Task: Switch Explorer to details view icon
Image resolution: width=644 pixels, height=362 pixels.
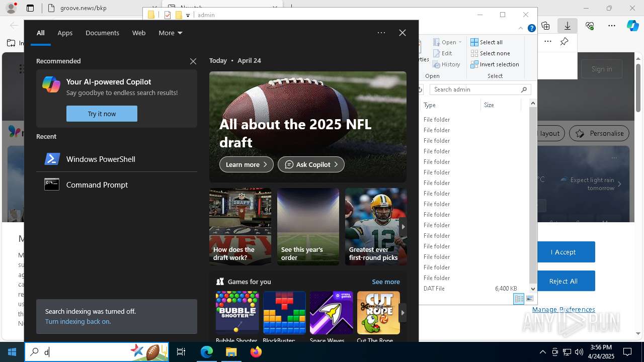Action: pyautogui.click(x=519, y=299)
